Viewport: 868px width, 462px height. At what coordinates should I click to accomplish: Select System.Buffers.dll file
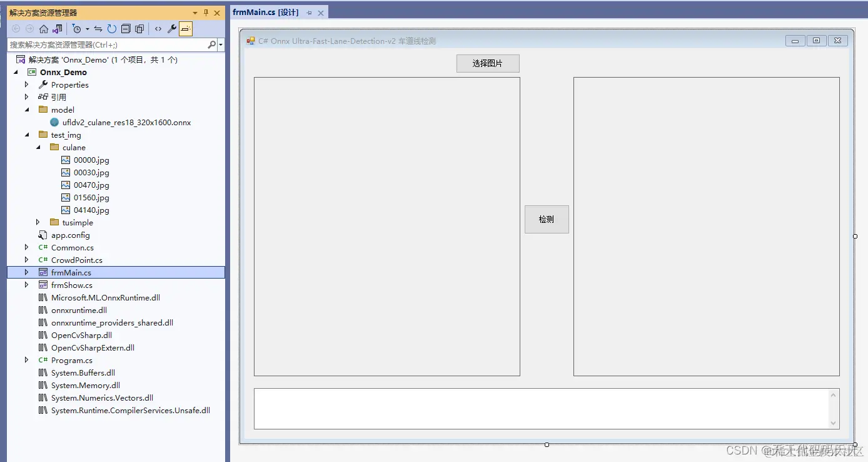(83, 373)
